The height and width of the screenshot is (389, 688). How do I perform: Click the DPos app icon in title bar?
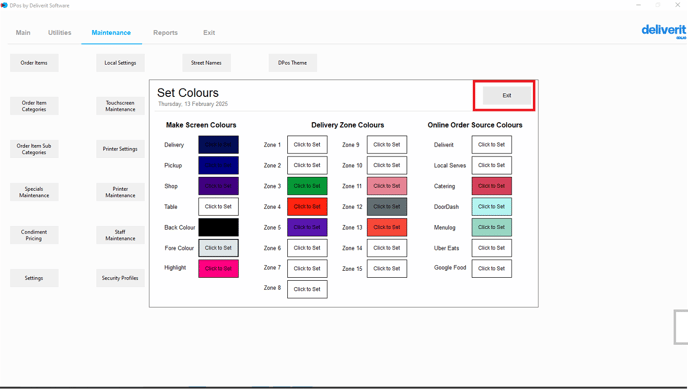[4, 5]
